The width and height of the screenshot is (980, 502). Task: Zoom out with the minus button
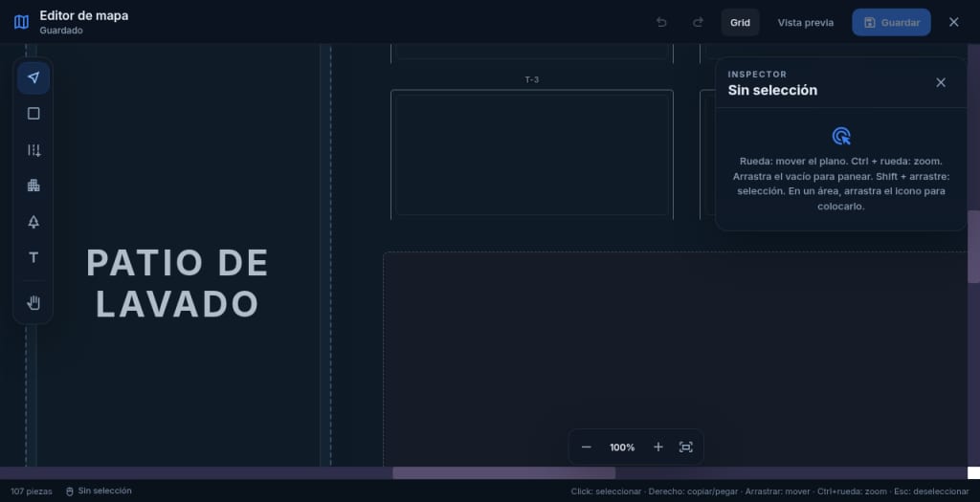click(x=587, y=447)
